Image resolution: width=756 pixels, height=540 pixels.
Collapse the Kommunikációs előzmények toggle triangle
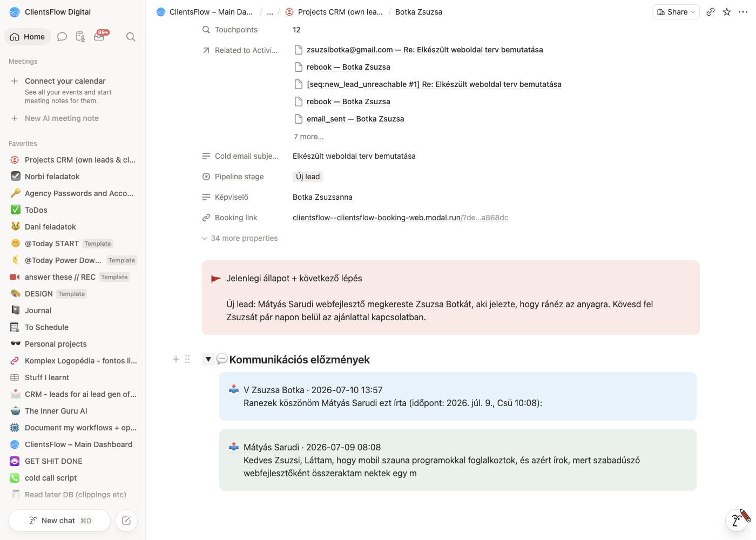[x=208, y=359]
